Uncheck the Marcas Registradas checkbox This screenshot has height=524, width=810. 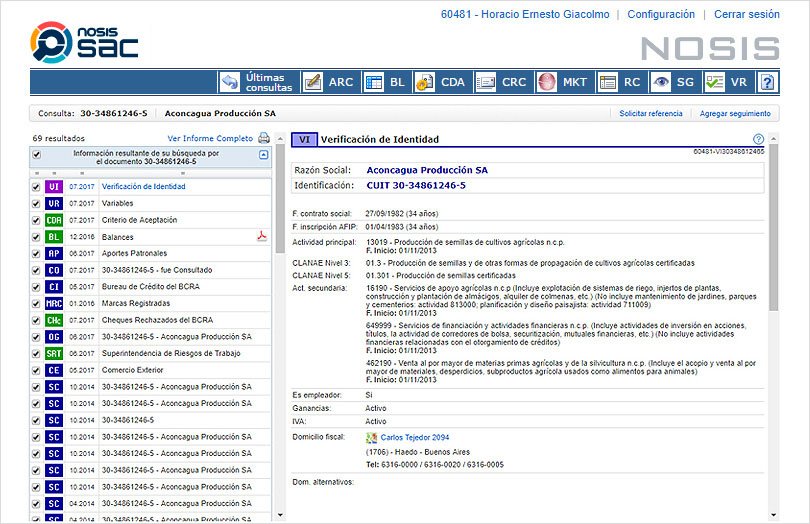point(36,304)
